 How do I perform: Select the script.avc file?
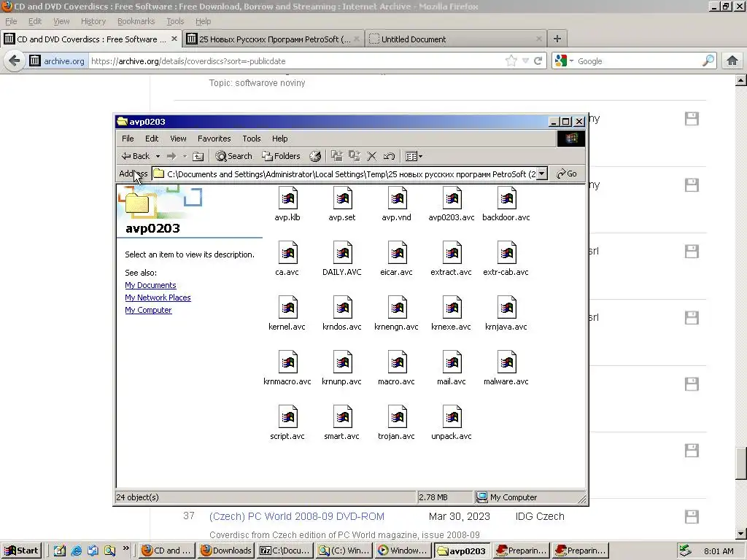pos(287,424)
